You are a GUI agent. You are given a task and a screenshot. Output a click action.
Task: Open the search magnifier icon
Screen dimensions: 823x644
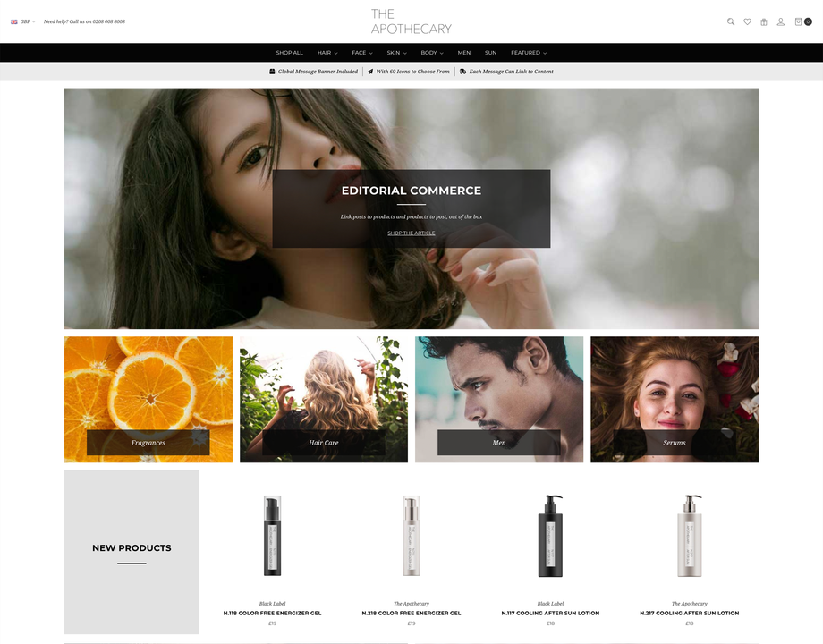pos(731,21)
